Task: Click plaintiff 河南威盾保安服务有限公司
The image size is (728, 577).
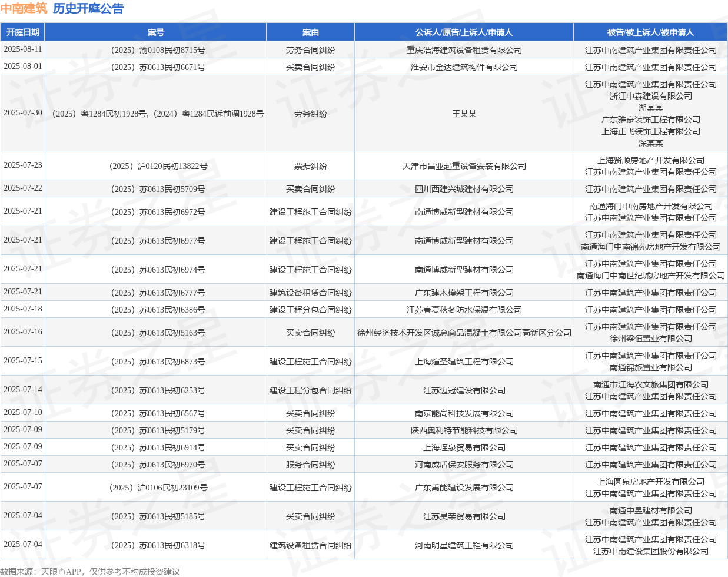Action: point(464,465)
